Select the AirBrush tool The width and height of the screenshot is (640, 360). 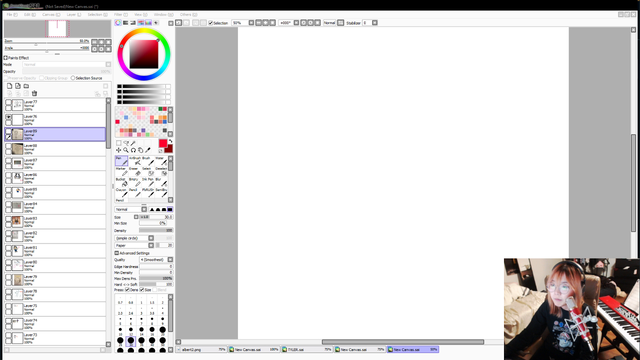point(135,161)
